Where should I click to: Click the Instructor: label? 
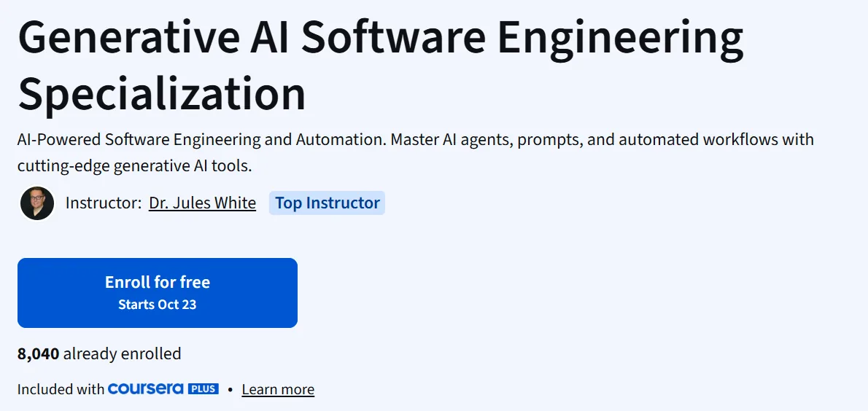104,203
